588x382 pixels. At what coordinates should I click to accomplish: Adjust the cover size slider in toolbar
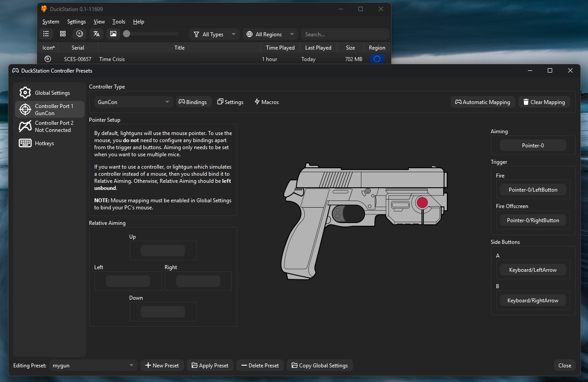point(151,34)
